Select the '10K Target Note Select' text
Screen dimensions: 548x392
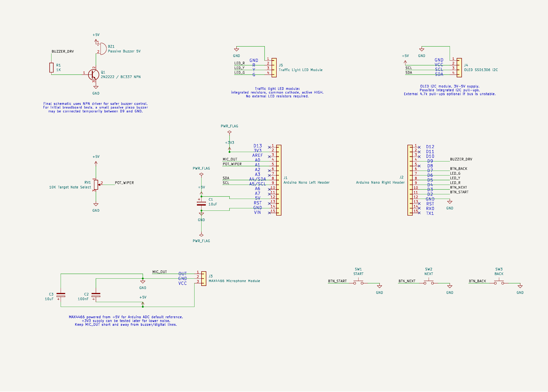coord(70,187)
